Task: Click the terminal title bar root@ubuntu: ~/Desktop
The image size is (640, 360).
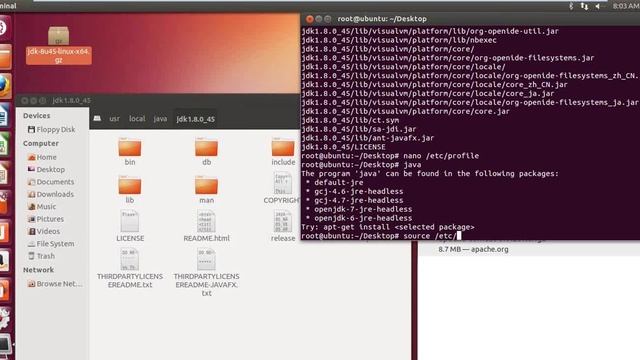Action: (x=382, y=19)
